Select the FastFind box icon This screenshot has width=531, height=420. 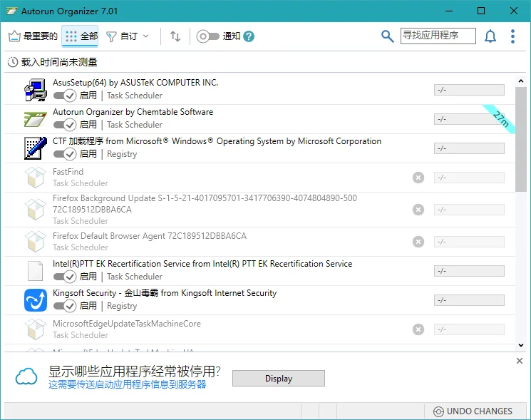(36, 177)
